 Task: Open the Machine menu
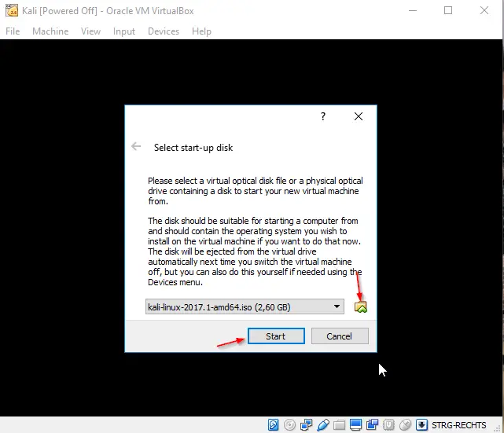(x=50, y=31)
